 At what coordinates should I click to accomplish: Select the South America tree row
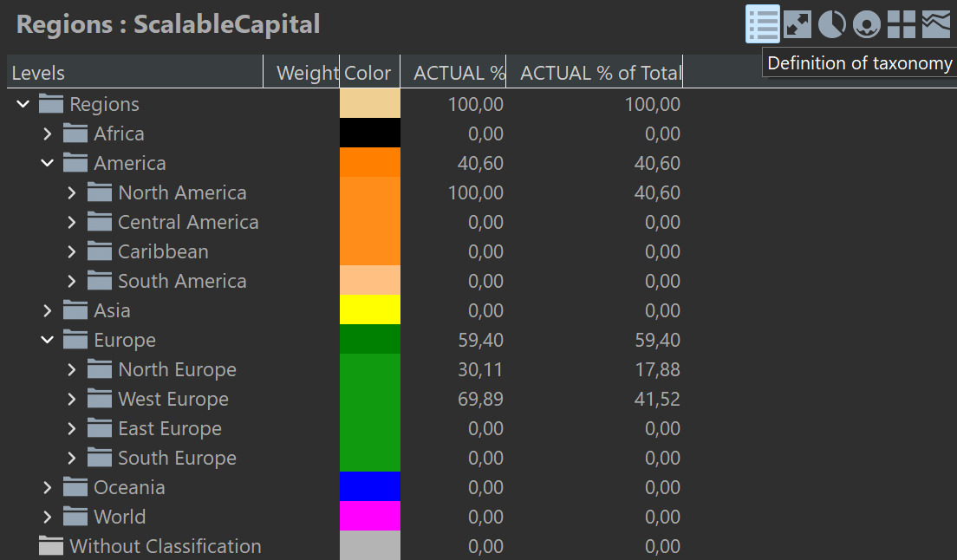[x=182, y=281]
